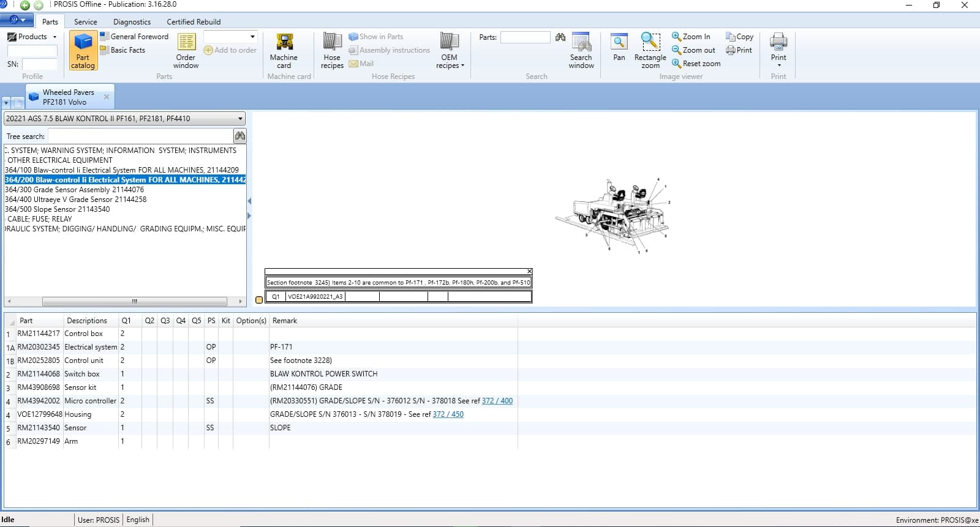Image resolution: width=980 pixels, height=527 pixels.
Task: Open the Machine card
Action: click(284, 51)
